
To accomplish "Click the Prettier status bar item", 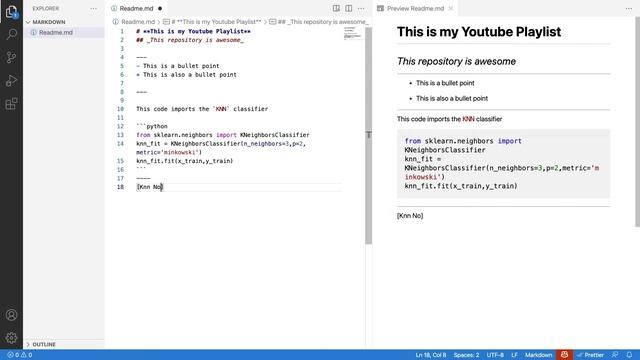I will (x=590, y=355).
